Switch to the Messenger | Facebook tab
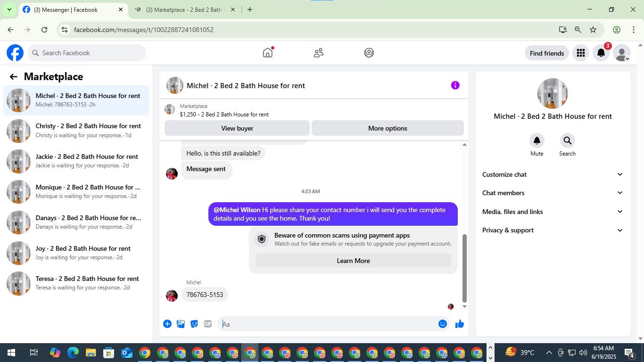The width and height of the screenshot is (644, 362). click(73, 9)
